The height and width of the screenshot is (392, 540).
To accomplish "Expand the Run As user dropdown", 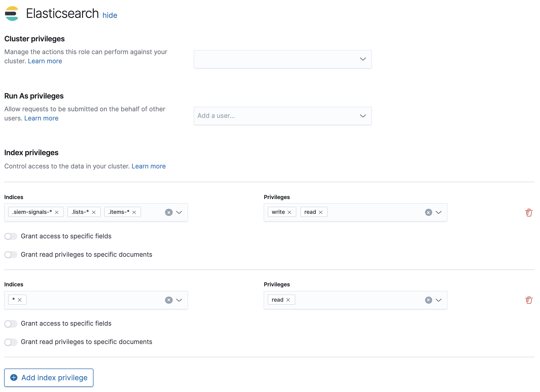I will coord(363,116).
